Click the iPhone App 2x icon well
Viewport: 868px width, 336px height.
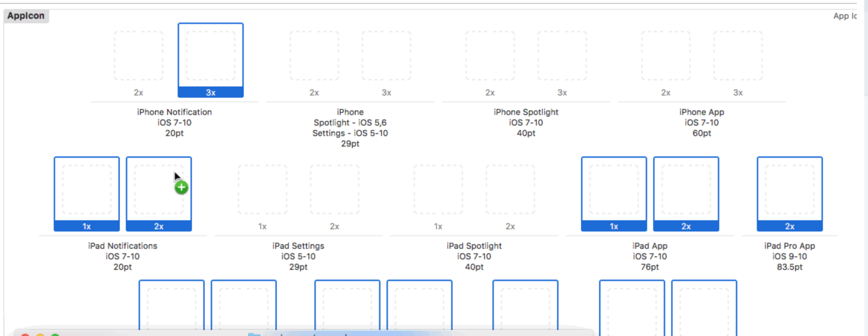pos(666,56)
